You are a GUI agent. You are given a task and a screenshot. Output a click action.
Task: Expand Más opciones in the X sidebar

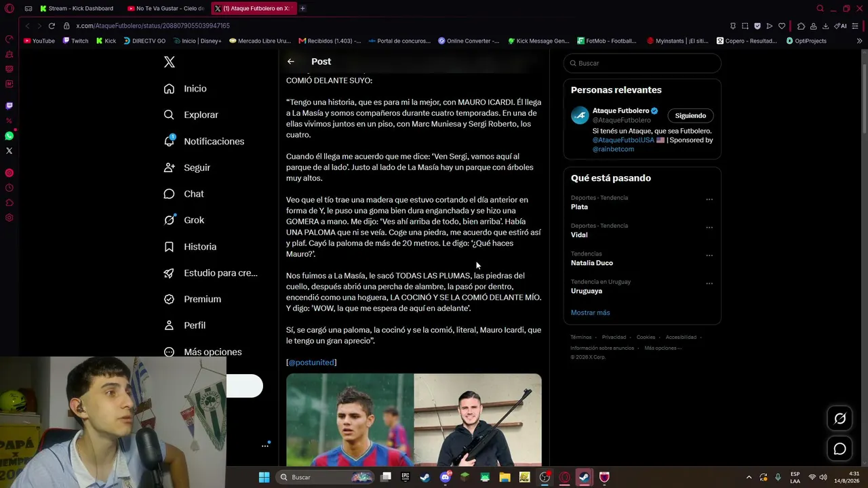click(202, 352)
